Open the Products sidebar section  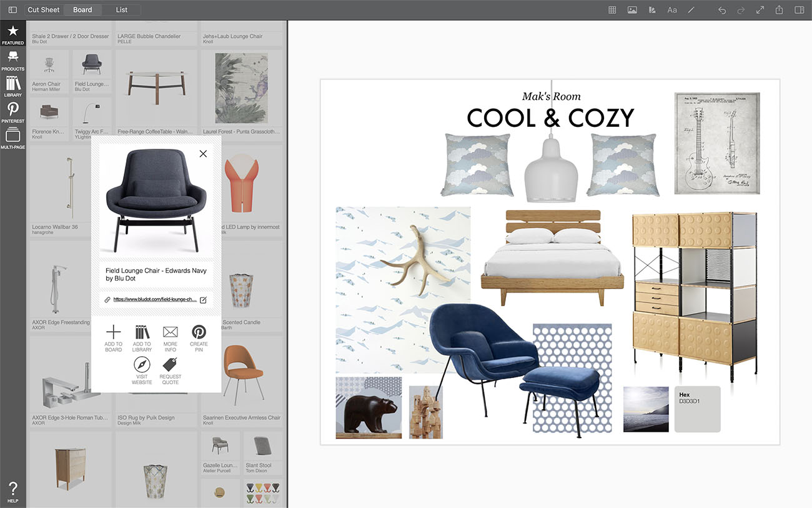pos(12,60)
